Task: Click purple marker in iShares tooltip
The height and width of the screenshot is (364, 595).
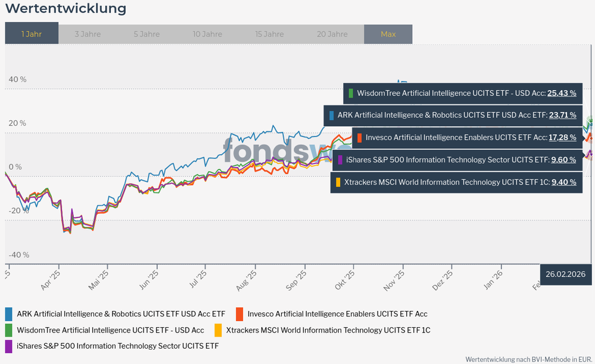Action: pos(340,160)
